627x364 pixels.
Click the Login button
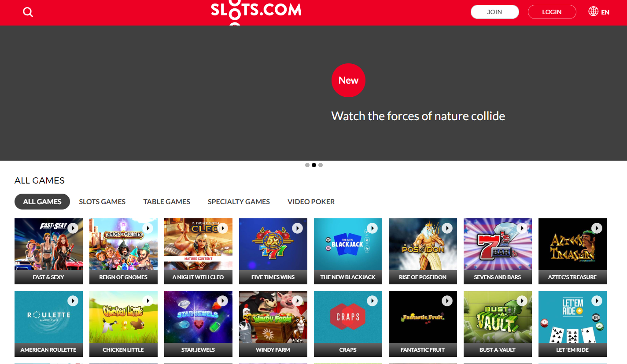[x=552, y=12]
